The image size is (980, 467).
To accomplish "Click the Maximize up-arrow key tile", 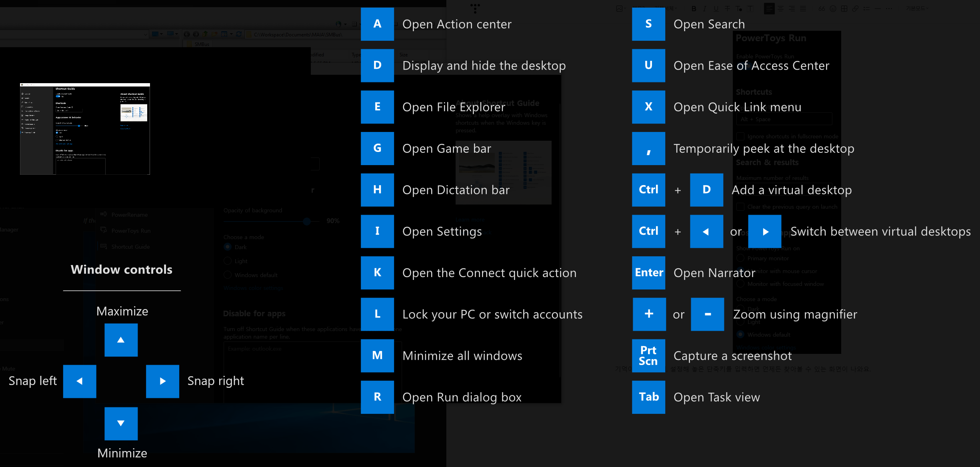I will tap(121, 340).
